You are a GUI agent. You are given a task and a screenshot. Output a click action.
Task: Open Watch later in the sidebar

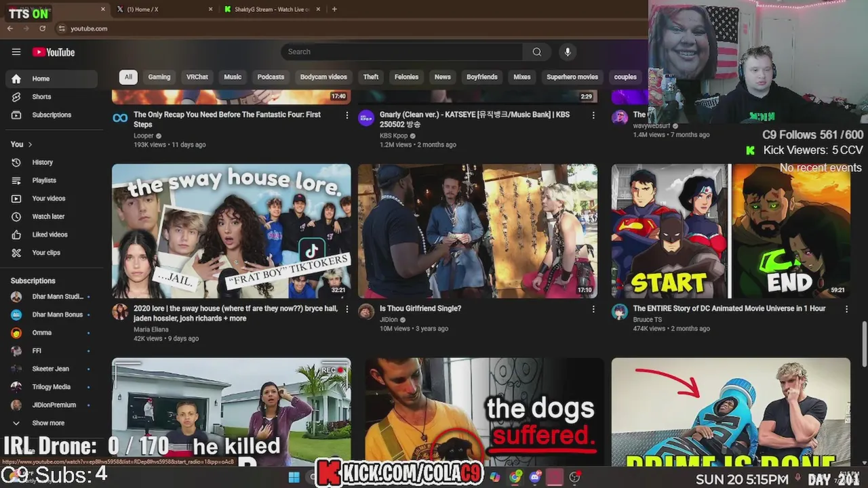click(52, 216)
